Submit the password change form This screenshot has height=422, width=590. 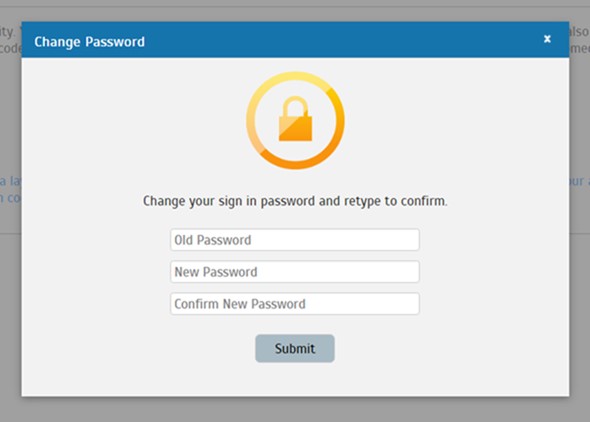(295, 348)
